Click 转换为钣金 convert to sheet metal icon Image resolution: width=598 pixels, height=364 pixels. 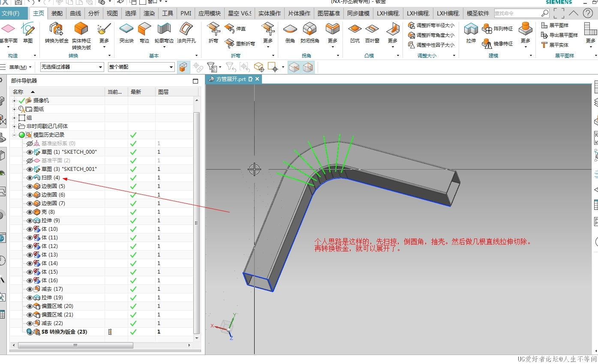click(57, 33)
